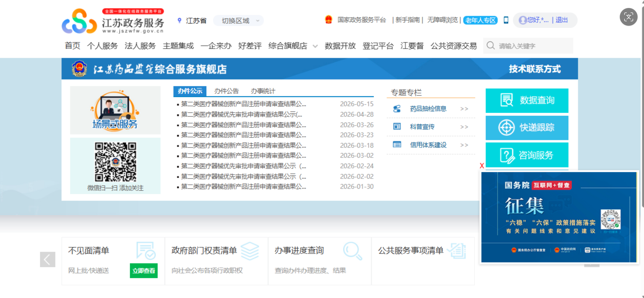Click the 公共服务事项清单 card title
The height and width of the screenshot is (298, 644).
(411, 251)
